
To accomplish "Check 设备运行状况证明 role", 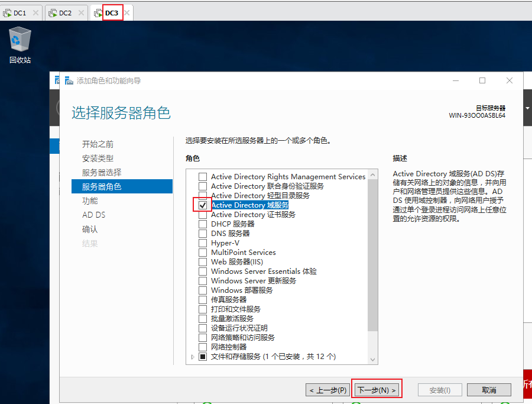I will (203, 328).
